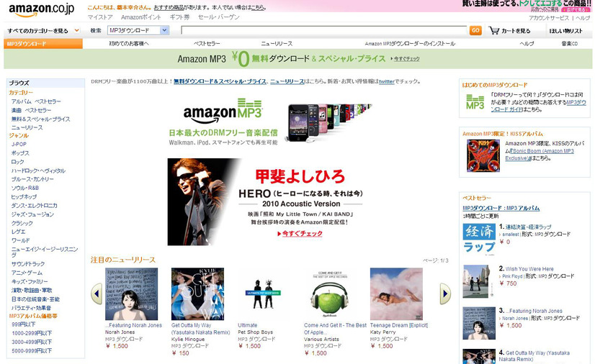Image resolution: width=595 pixels, height=364 pixels.
Task: Open Amazonポイント link
Action: coord(140,17)
